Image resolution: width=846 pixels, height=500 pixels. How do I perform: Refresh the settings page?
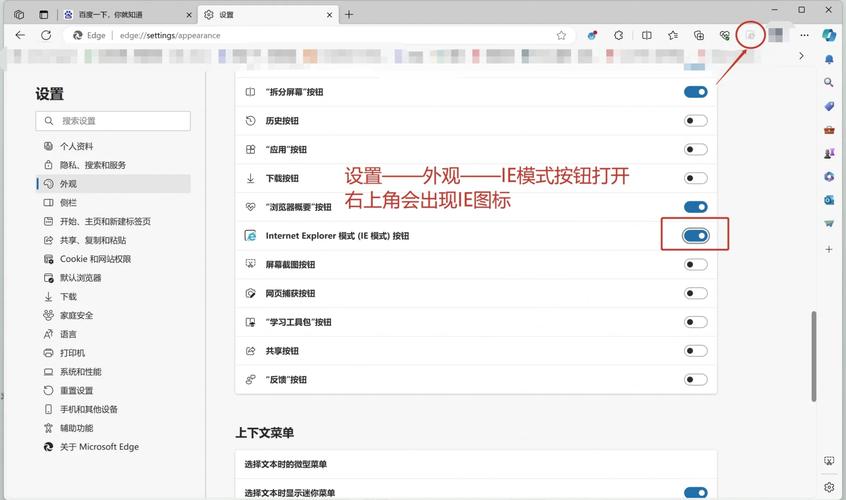(x=46, y=35)
